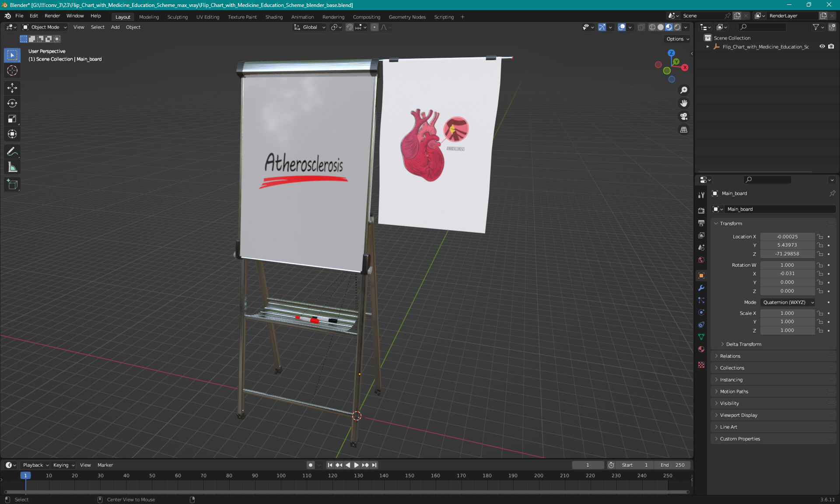Open the Add menu
The height and width of the screenshot is (504, 840).
coord(115,27)
